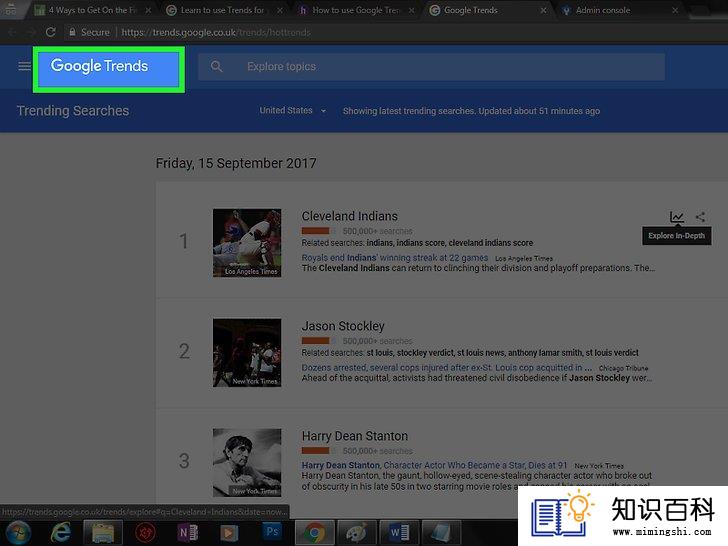The width and height of the screenshot is (728, 546).
Task: Open Microsoft Word from the taskbar
Action: 399,533
